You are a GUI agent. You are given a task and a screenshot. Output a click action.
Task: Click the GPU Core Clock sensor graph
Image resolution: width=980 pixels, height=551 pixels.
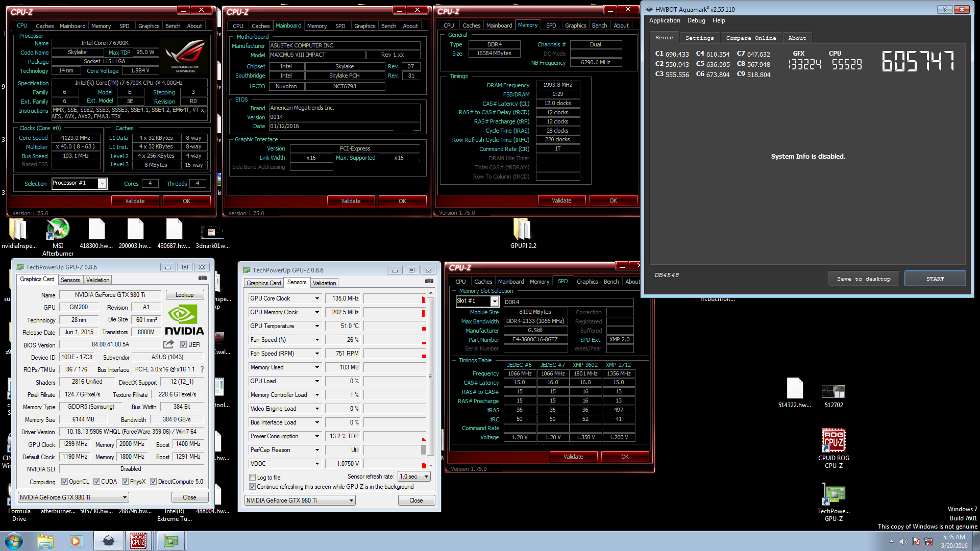pos(395,298)
